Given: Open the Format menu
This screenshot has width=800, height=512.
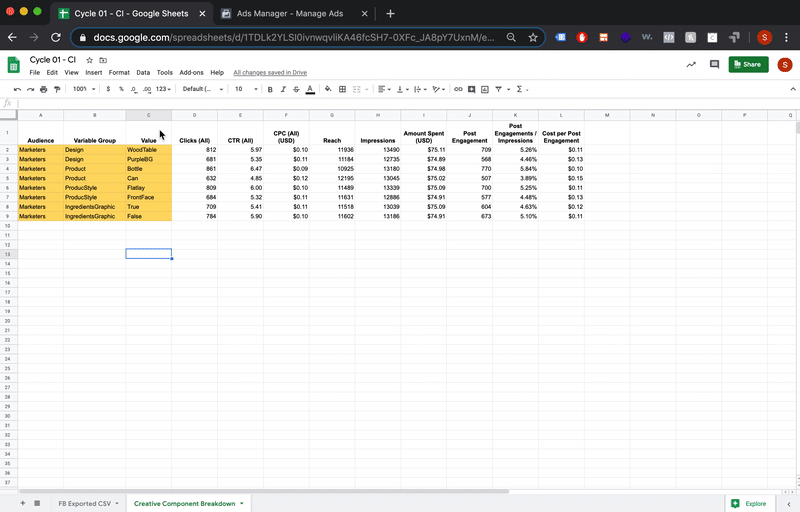Looking at the screenshot, I should (119, 73).
